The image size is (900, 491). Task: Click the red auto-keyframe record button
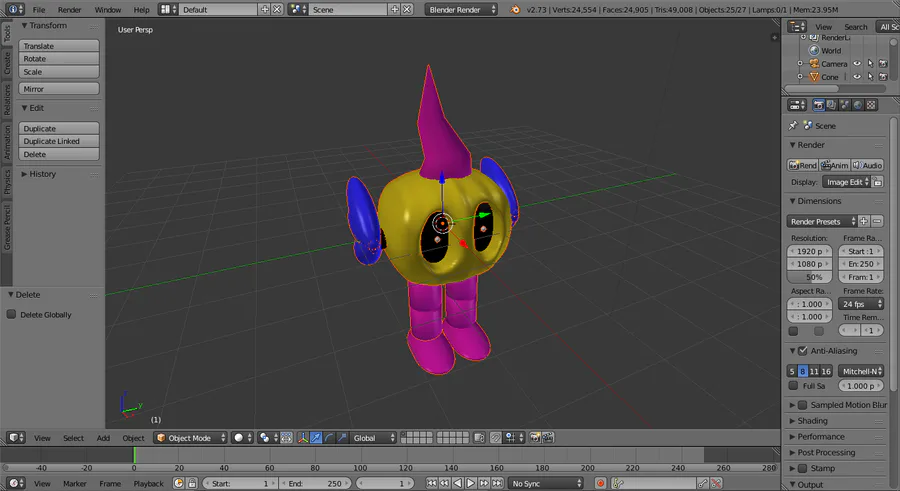(600, 483)
